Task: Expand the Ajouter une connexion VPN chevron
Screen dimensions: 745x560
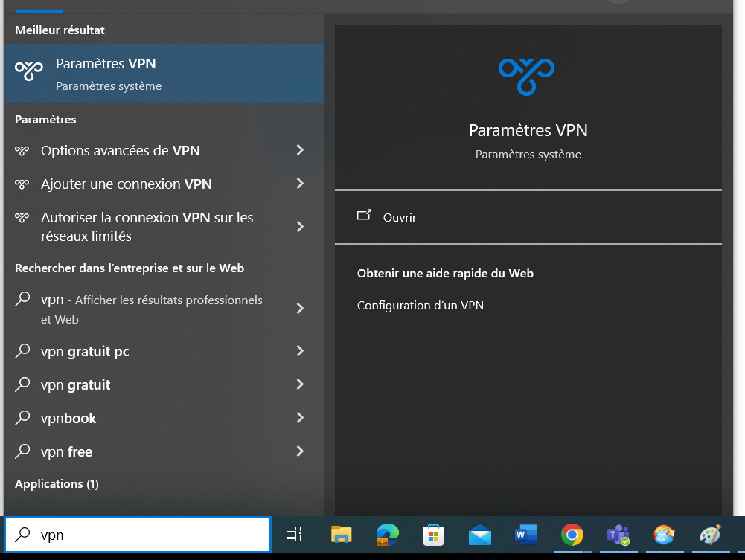Action: 300,184
